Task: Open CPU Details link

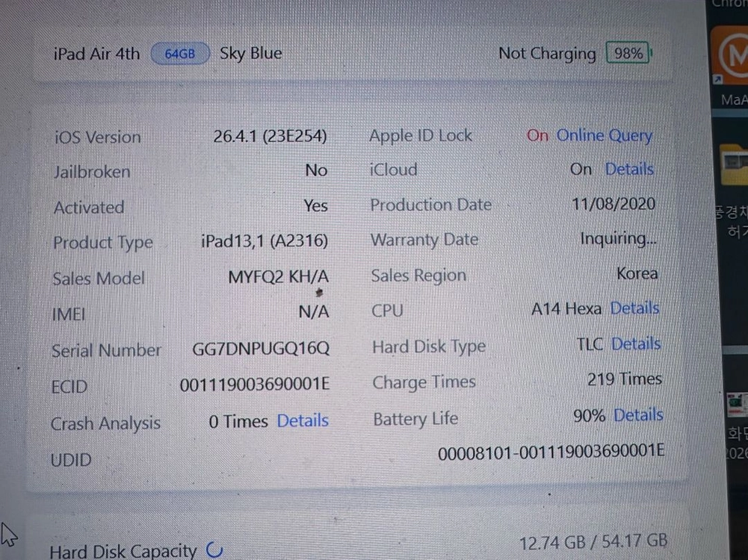Action: click(x=634, y=308)
